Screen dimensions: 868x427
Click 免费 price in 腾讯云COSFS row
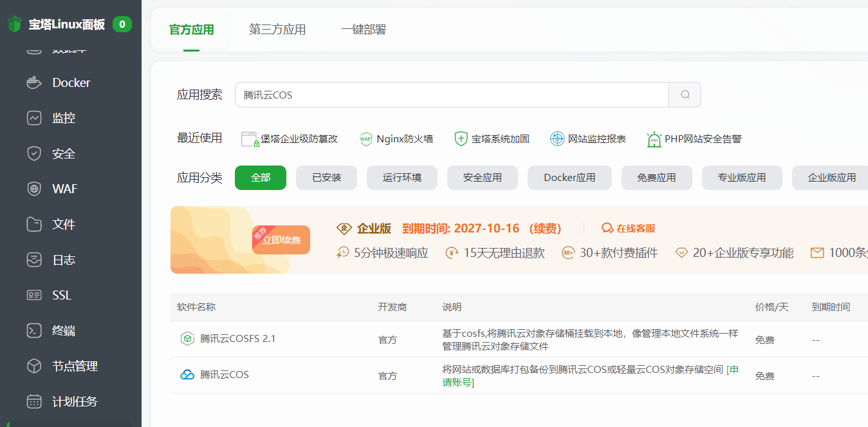(x=764, y=340)
